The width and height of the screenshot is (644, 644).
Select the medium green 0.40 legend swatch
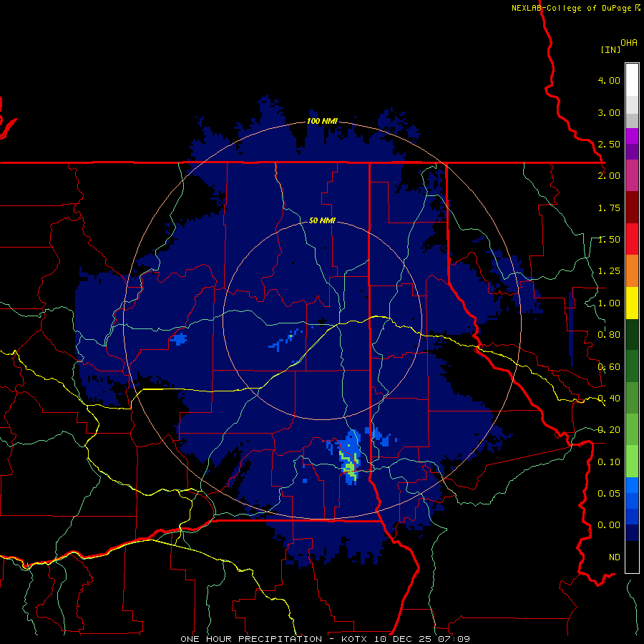[632, 398]
